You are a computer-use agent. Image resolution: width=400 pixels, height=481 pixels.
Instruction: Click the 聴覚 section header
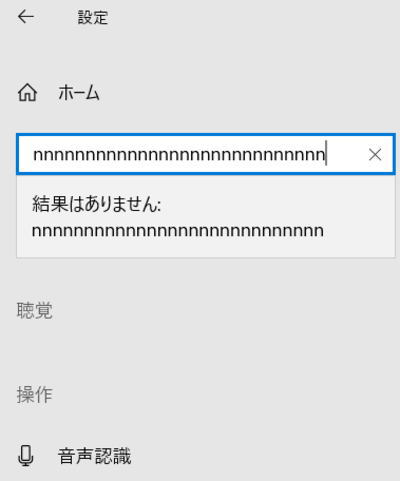coord(35,310)
